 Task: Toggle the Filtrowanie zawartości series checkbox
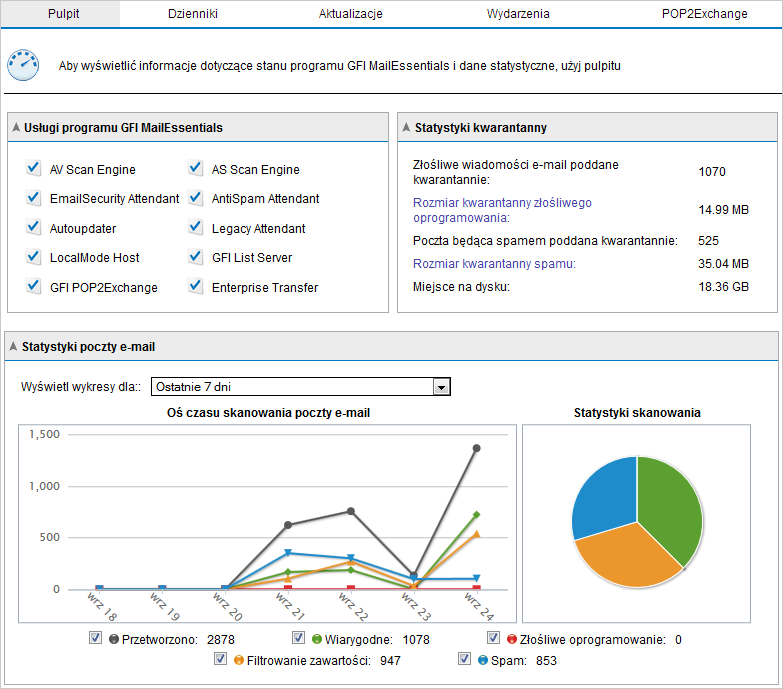point(220,659)
